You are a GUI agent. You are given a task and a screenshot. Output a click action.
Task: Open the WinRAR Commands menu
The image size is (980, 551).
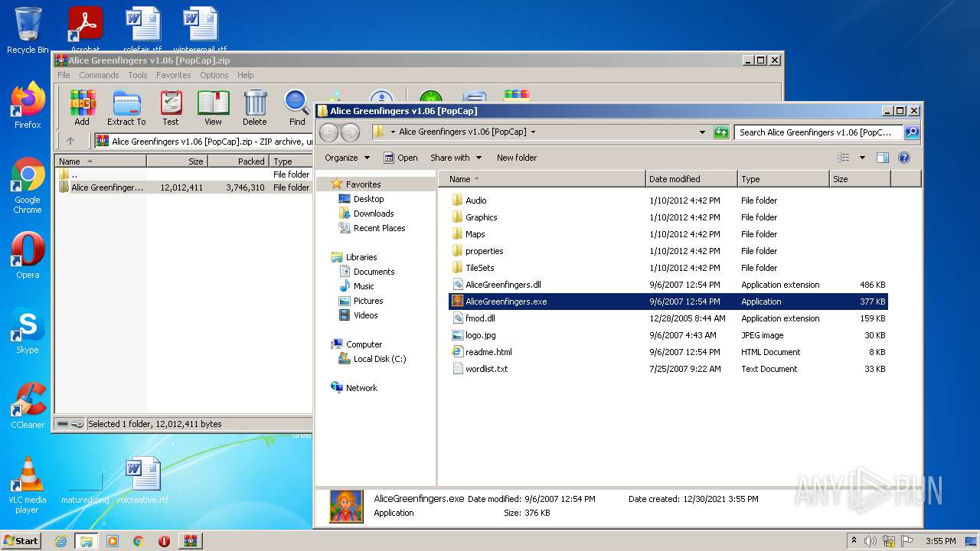(x=99, y=75)
